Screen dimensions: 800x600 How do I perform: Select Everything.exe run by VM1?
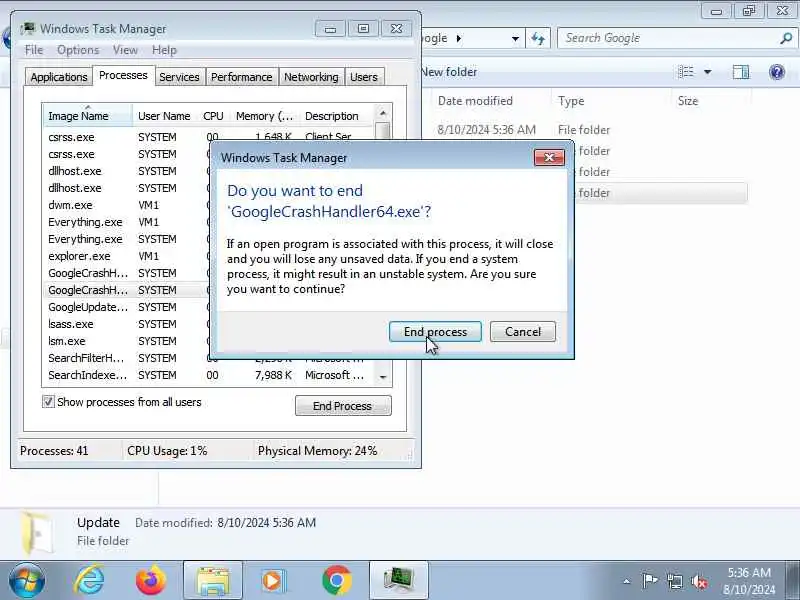click(x=128, y=222)
